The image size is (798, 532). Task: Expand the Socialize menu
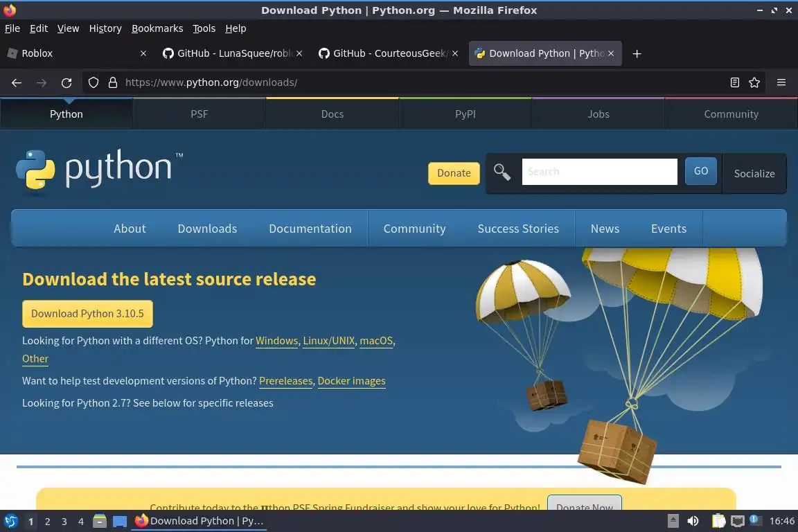point(754,174)
